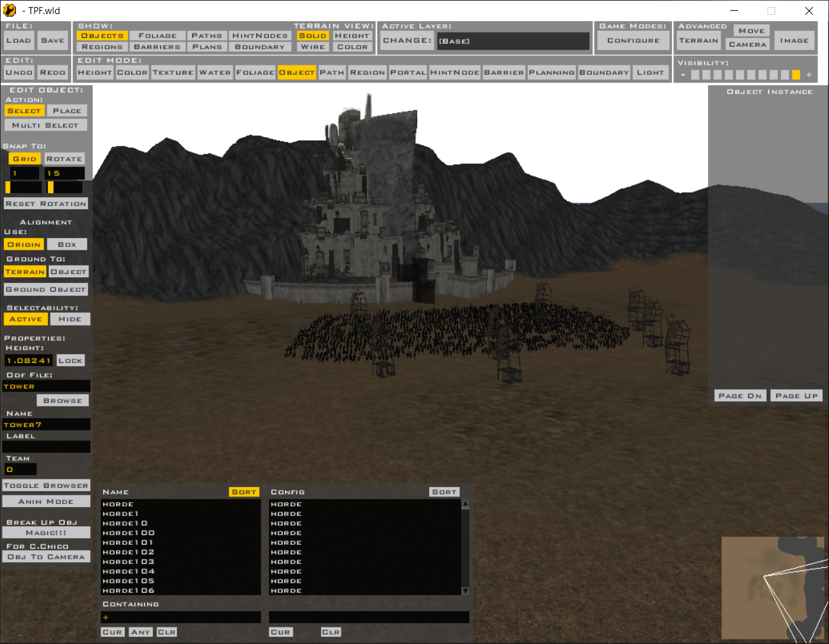Switch to Water edit mode
Viewport: 829px width, 644px height.
215,72
